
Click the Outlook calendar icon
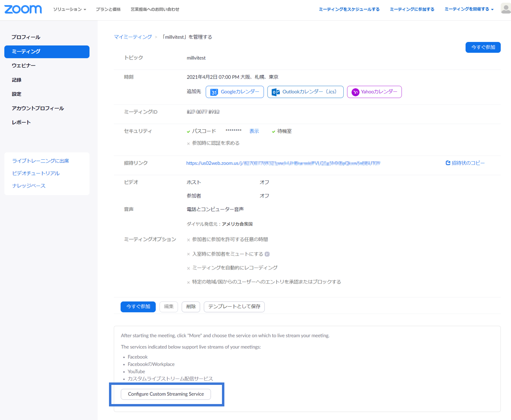pyautogui.click(x=275, y=92)
